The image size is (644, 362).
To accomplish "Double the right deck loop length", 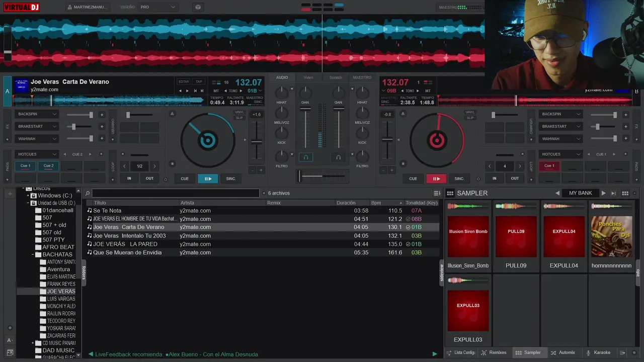I will 520,166.
